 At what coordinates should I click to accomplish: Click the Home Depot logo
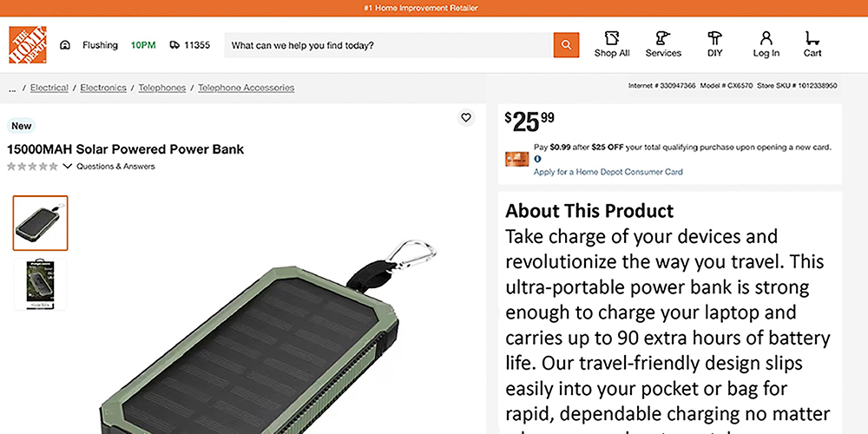[x=28, y=44]
